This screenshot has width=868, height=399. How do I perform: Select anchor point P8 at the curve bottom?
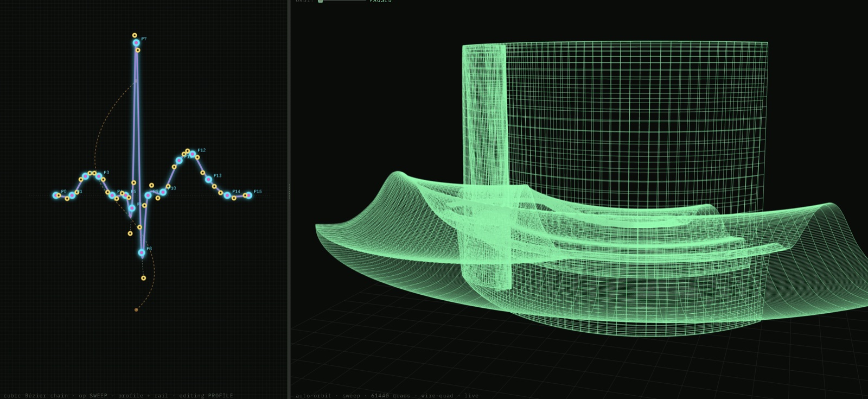[142, 252]
